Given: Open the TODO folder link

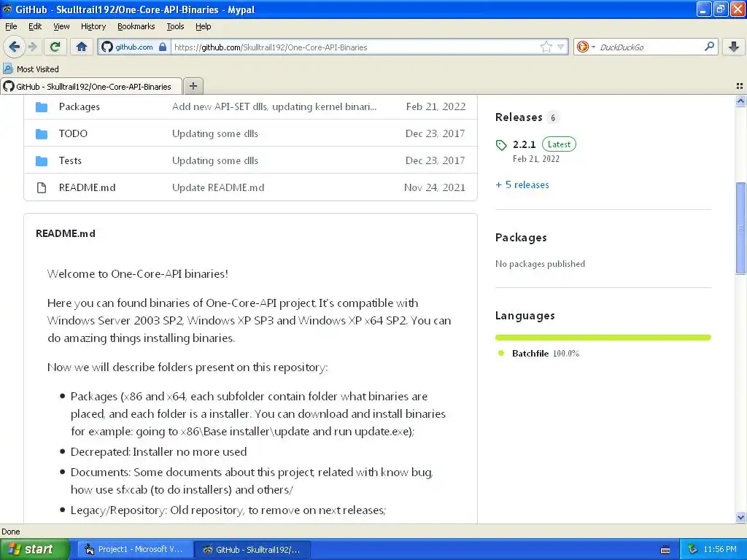Looking at the screenshot, I should (73, 133).
